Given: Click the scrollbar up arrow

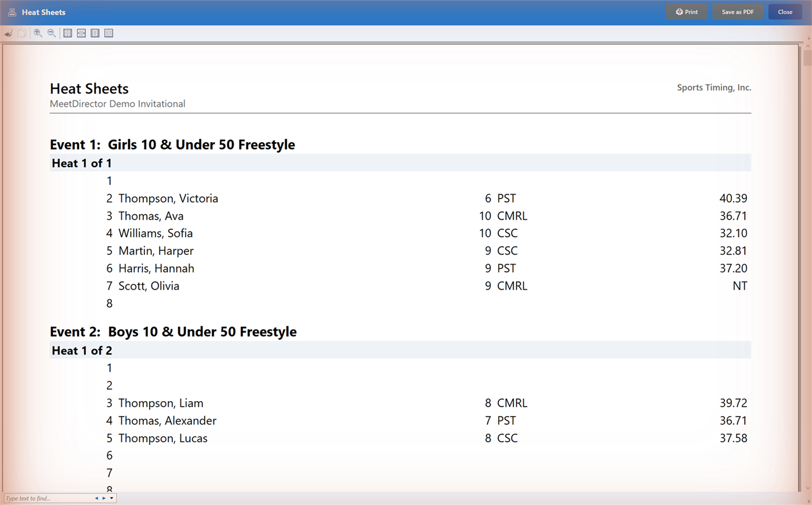Looking at the screenshot, I should pos(808,46).
